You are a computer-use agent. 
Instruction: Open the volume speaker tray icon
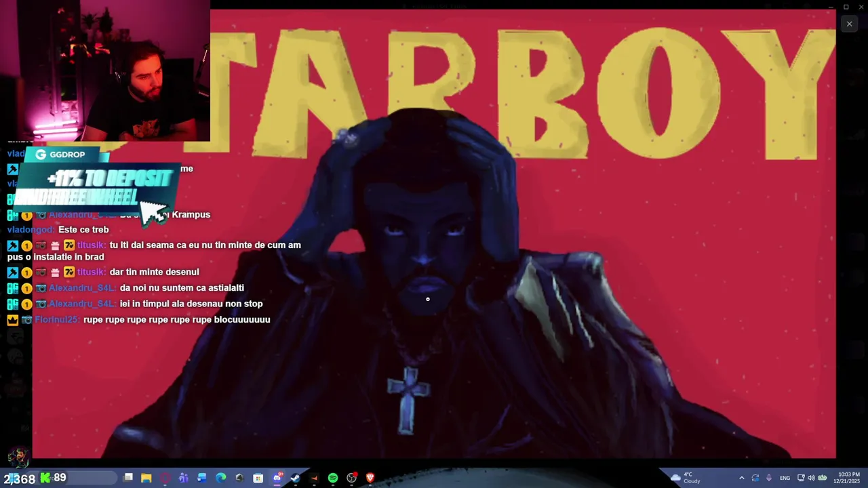point(811,478)
